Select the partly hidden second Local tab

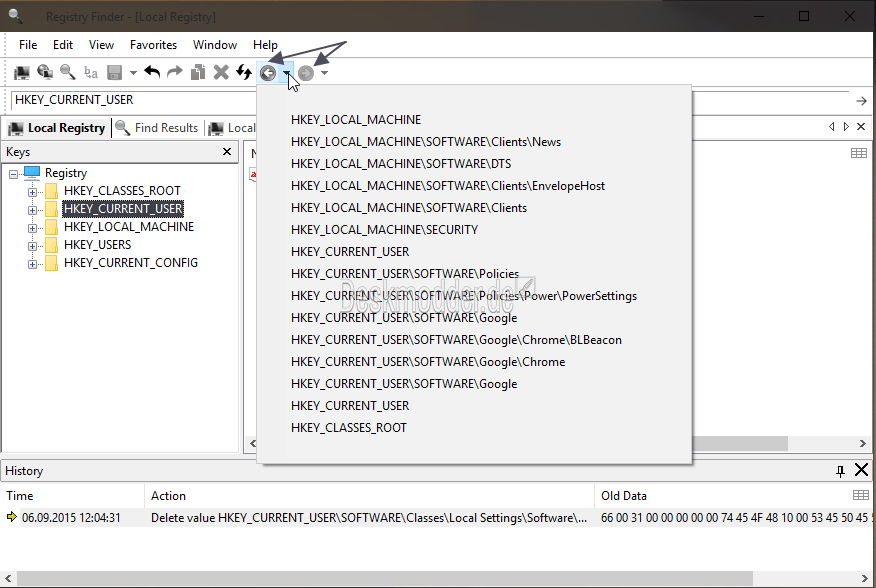(x=232, y=128)
